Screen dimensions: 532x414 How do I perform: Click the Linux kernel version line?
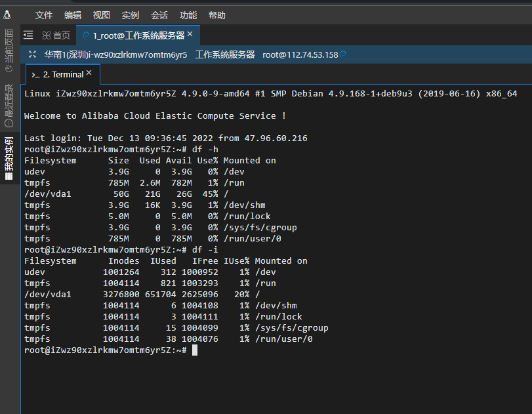(x=270, y=94)
